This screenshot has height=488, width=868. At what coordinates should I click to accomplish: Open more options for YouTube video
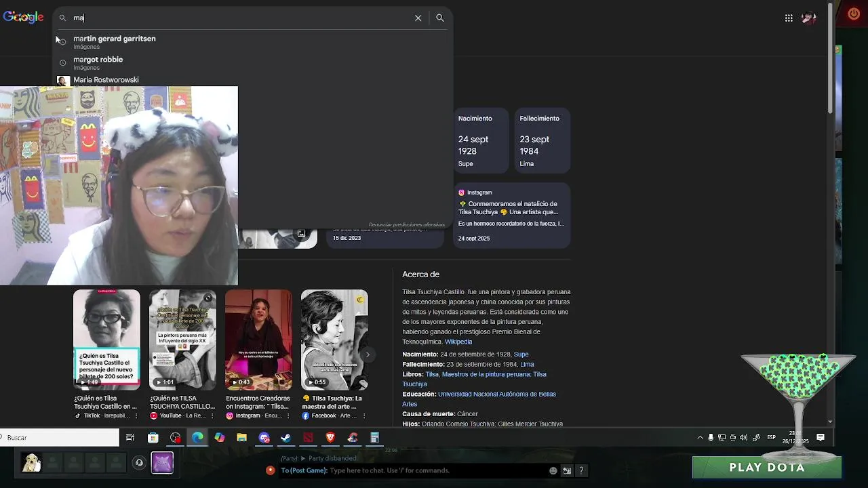(212, 416)
